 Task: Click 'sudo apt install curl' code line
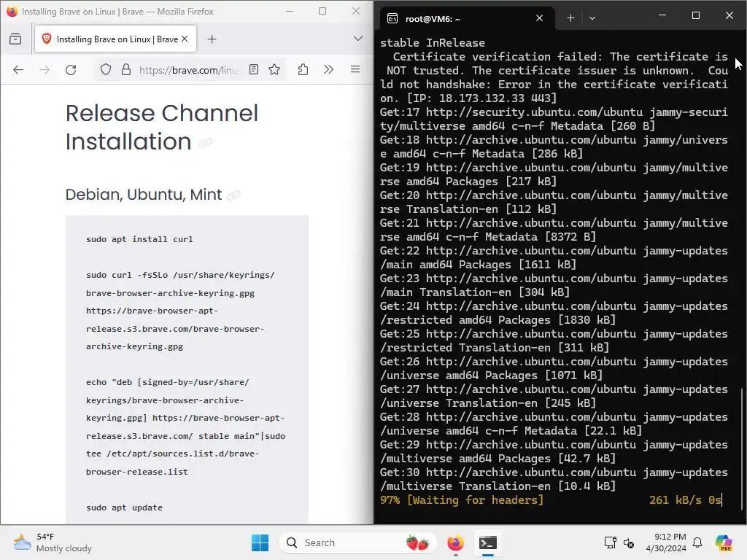pos(139,239)
